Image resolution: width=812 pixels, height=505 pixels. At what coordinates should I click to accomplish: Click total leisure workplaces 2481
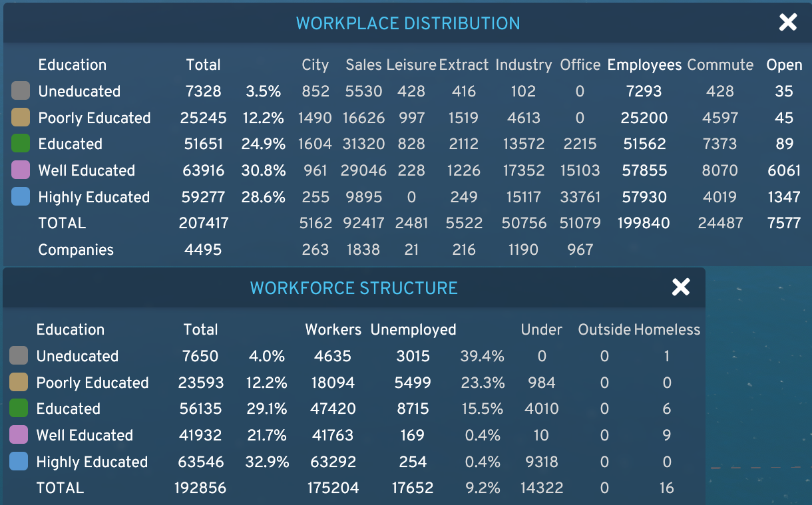click(411, 224)
